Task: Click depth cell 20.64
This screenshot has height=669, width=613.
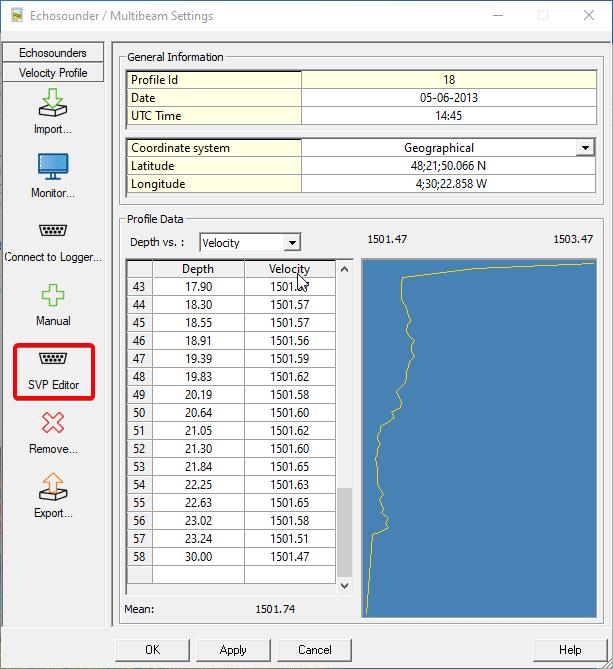Action: point(198,413)
